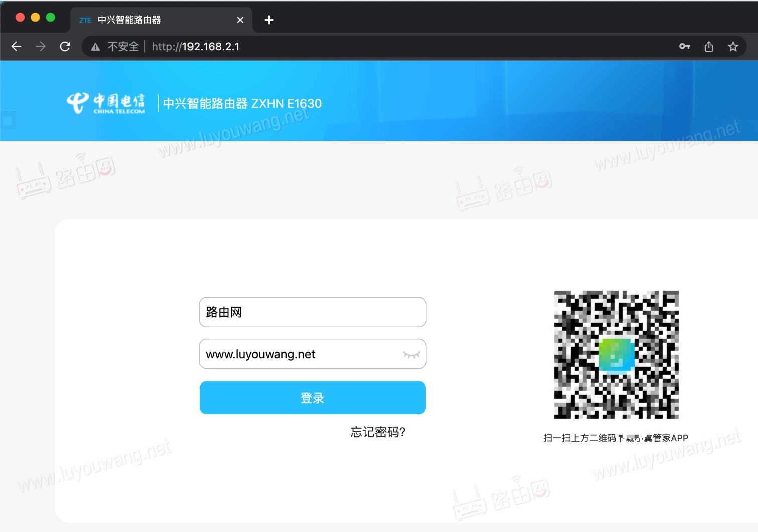The width and height of the screenshot is (758, 532).
Task: Click the 登录 login button
Action: pyautogui.click(x=312, y=398)
